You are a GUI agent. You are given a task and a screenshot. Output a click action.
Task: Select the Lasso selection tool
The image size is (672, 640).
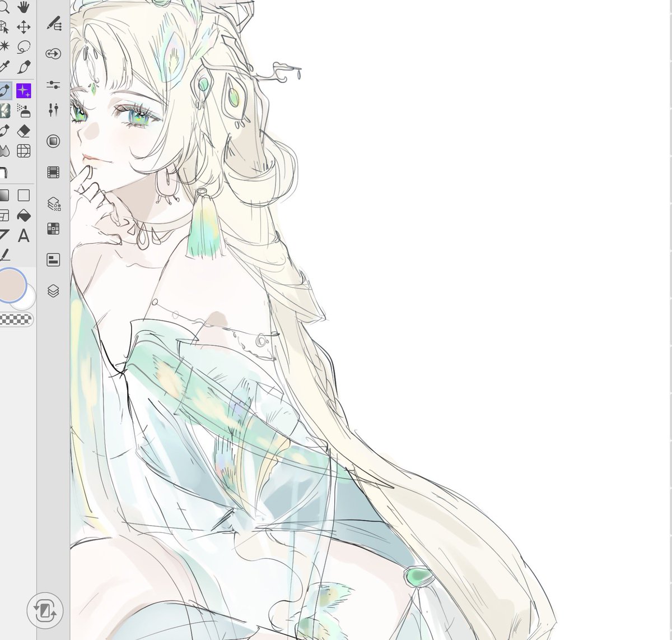[x=24, y=47]
